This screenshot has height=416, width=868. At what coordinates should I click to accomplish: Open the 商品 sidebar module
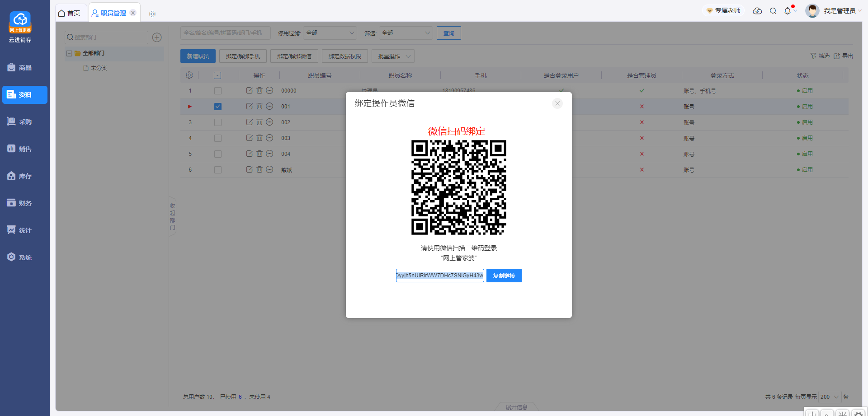25,68
